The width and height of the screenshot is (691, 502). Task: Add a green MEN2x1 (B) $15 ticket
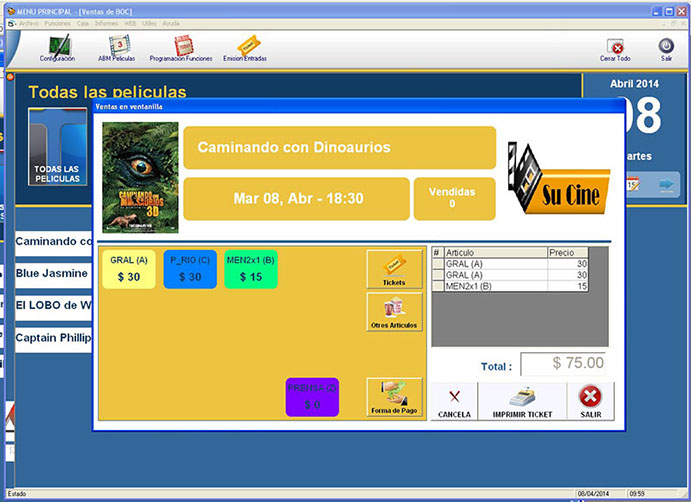coord(251,270)
